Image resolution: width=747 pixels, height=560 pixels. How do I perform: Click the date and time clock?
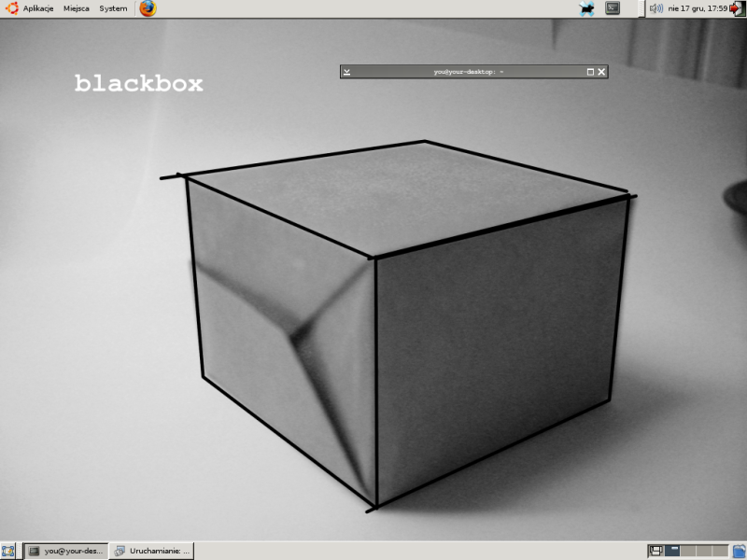698,8
